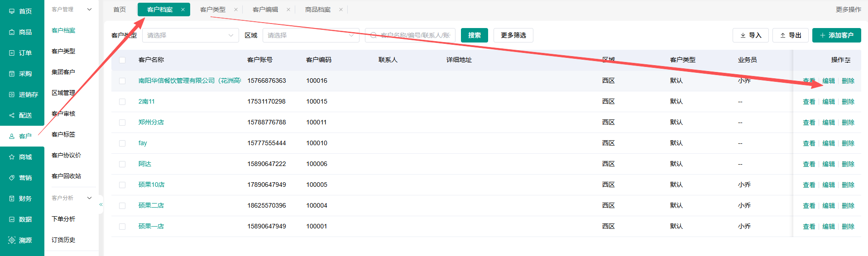
Task: Close the 客户档案 tab
Action: 183,9
